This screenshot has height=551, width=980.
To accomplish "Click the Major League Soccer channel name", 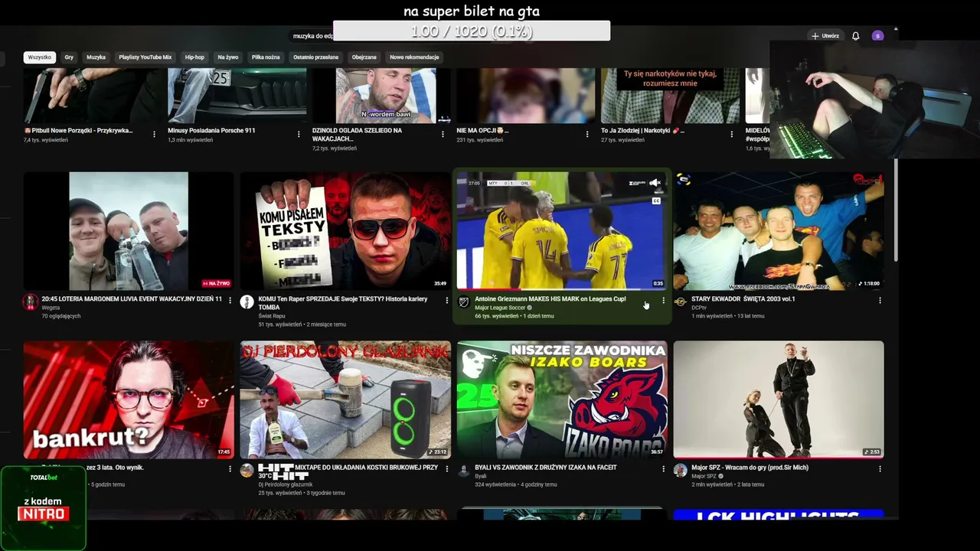I will 499,308.
